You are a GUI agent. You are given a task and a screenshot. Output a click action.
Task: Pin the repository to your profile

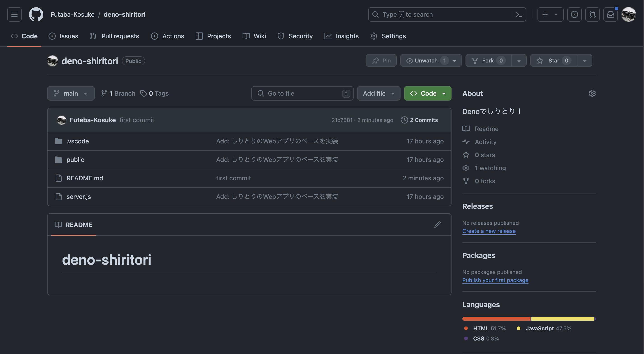381,61
